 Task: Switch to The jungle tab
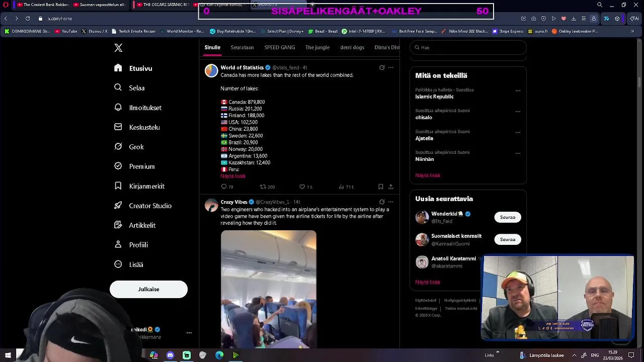(x=317, y=47)
